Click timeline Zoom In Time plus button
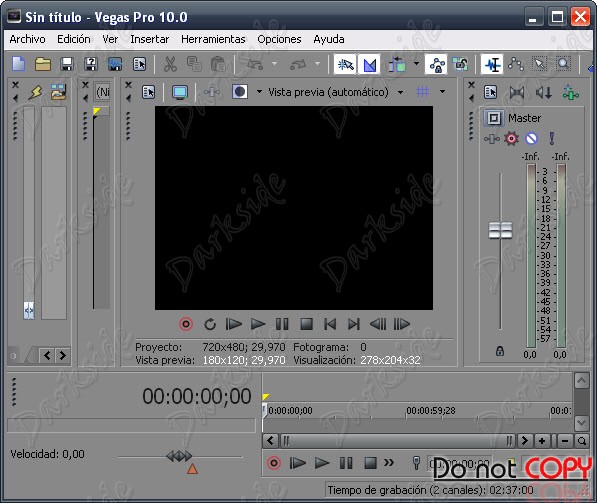The width and height of the screenshot is (597, 503). tap(542, 441)
